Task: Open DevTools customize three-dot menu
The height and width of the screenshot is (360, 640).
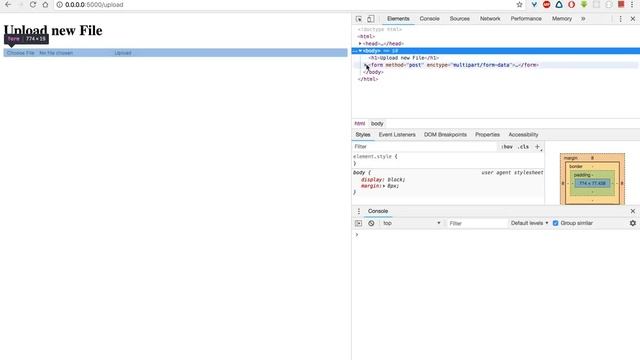Action: pos(620,19)
